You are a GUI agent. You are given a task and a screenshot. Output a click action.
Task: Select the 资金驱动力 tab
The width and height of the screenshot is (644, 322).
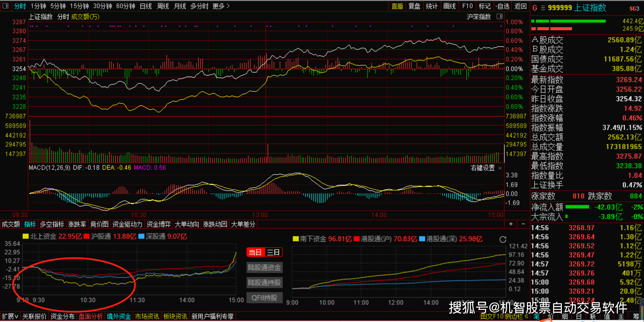coord(127,224)
